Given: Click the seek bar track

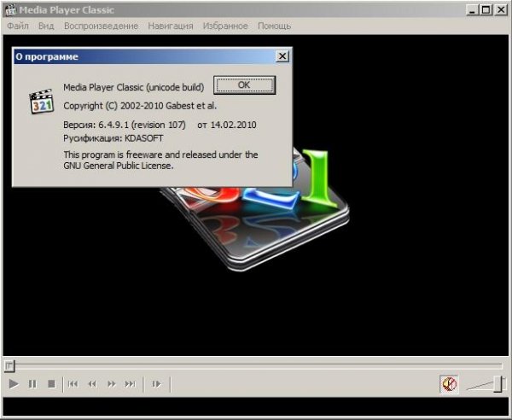Looking at the screenshot, I should [x=258, y=365].
